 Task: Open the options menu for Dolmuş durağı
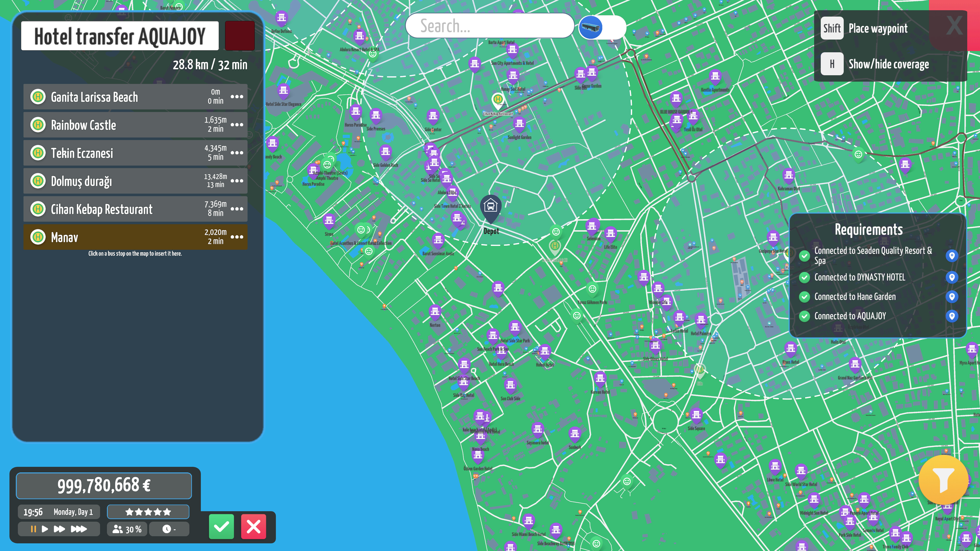pos(237,181)
